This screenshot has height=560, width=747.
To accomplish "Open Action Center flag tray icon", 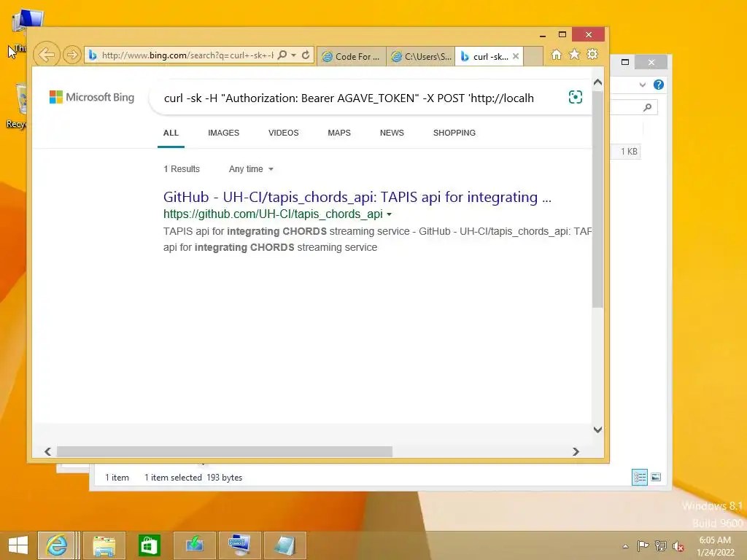I will pyautogui.click(x=643, y=546).
